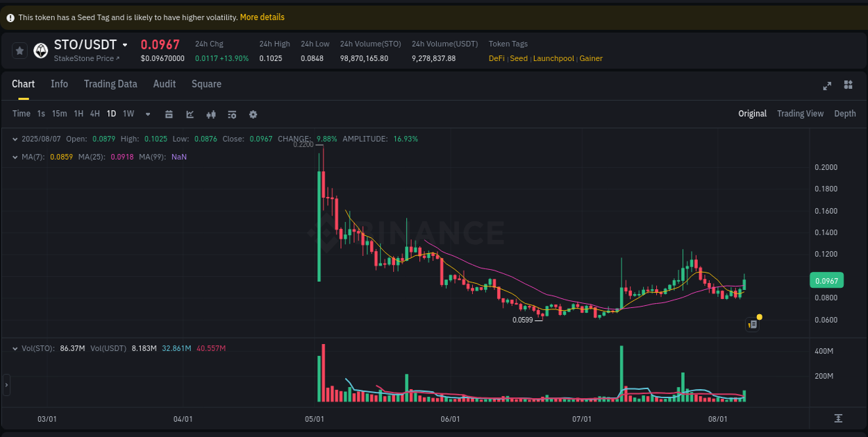The height and width of the screenshot is (437, 868).
Task: Open the Launchpool token tag
Action: coord(553,58)
